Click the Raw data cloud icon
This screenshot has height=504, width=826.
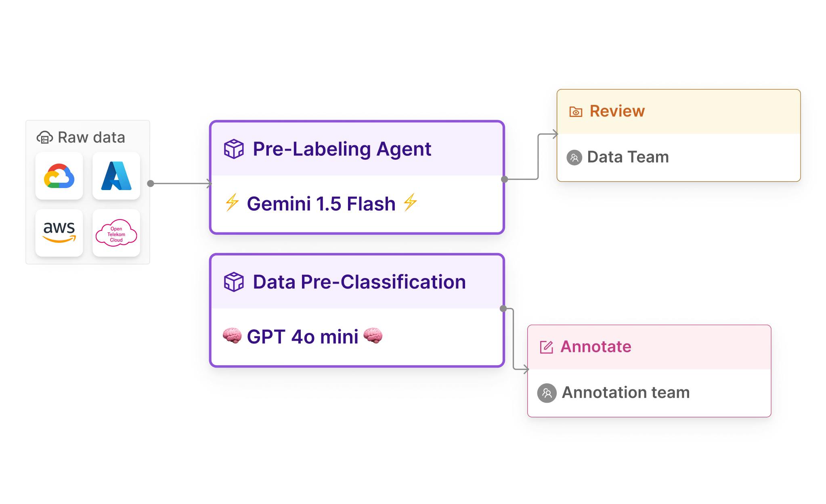point(44,138)
